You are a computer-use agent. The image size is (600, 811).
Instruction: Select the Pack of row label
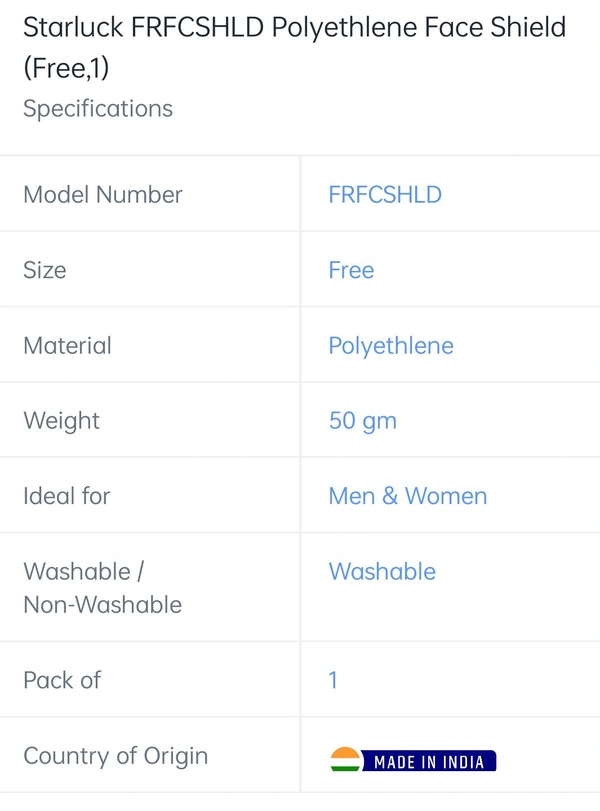click(x=62, y=680)
